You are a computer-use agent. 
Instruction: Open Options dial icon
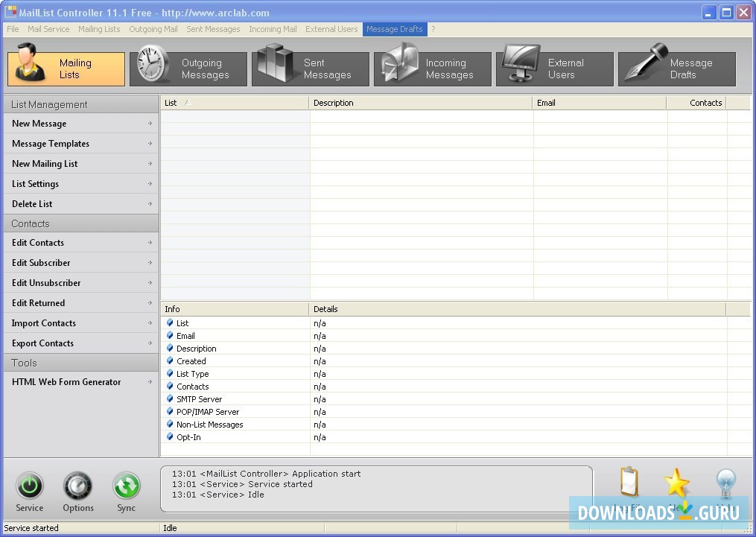click(x=77, y=486)
